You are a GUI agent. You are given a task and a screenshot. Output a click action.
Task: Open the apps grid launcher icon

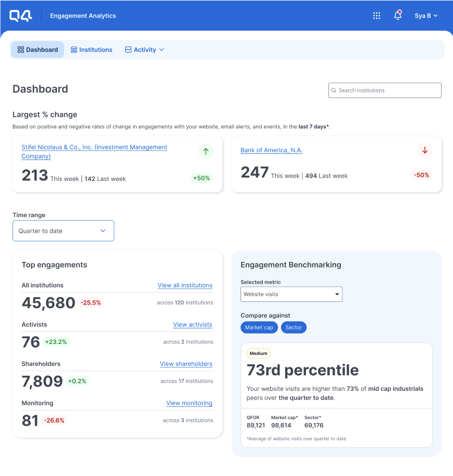point(377,16)
